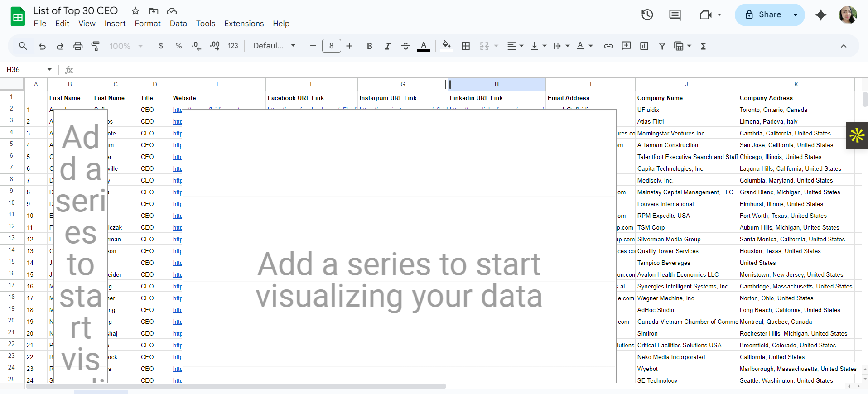Viewport: 868px width, 394px height.
Task: Toggle italic formatting
Action: [387, 46]
